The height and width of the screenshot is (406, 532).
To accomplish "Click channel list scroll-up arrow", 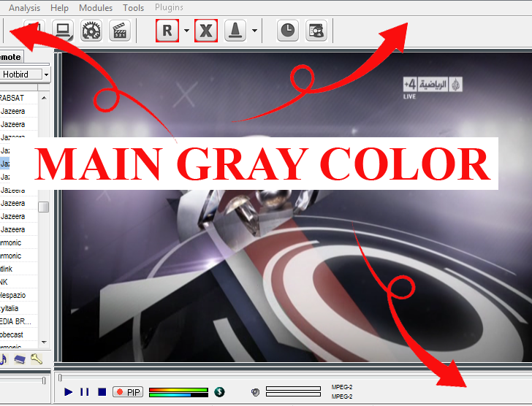I will [44, 98].
